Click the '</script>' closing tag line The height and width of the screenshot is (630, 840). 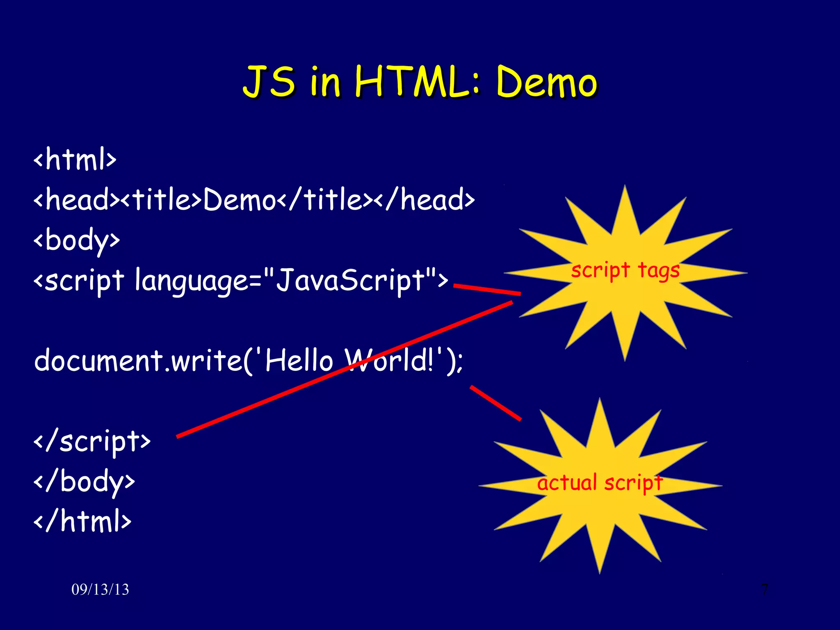pyautogui.click(x=92, y=441)
